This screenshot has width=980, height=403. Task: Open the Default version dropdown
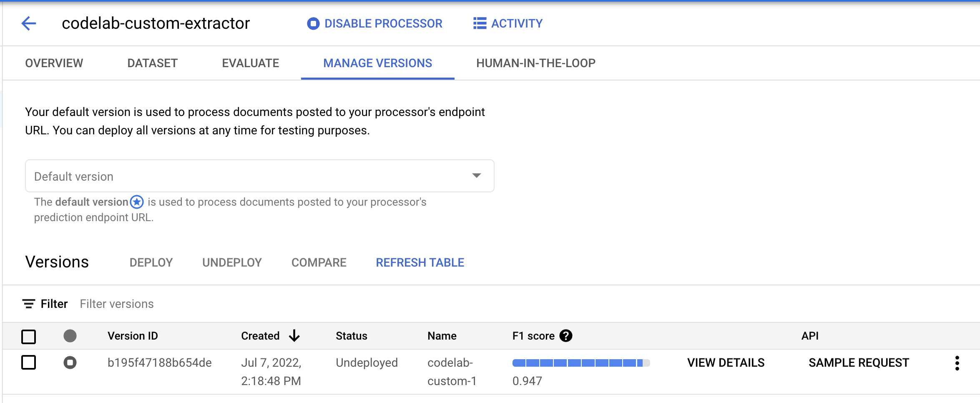[x=259, y=176]
